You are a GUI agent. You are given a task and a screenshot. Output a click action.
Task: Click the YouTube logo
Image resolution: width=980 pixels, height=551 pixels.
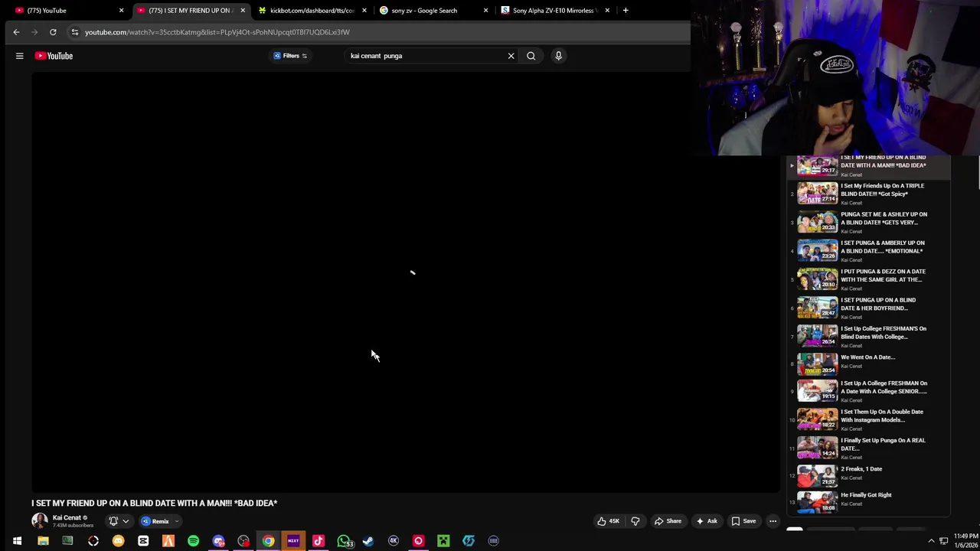pos(54,56)
